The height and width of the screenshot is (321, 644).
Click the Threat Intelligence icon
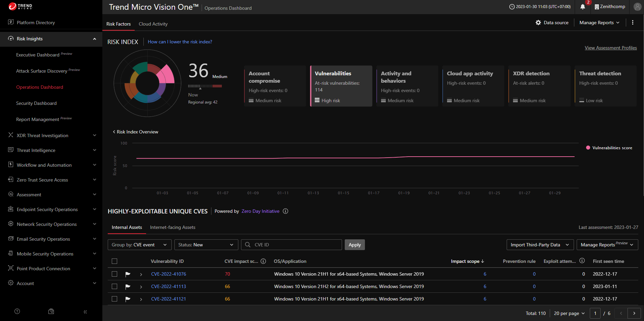point(11,150)
